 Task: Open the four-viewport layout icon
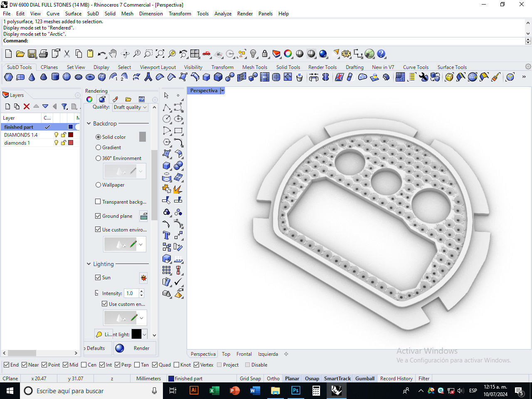click(195, 54)
